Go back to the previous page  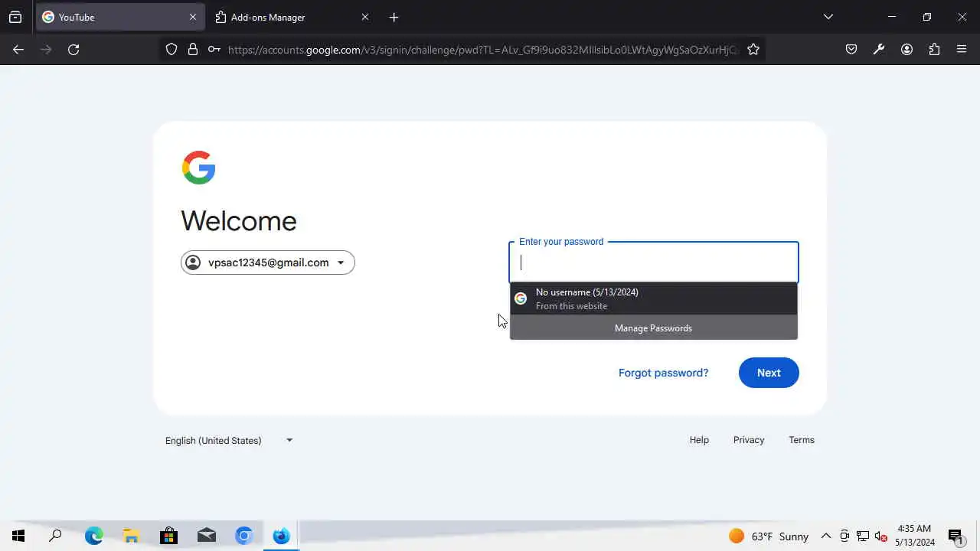click(18, 49)
